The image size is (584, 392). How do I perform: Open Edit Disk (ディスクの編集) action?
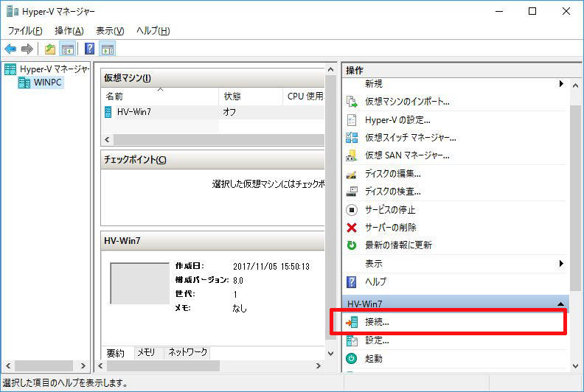[x=392, y=174]
